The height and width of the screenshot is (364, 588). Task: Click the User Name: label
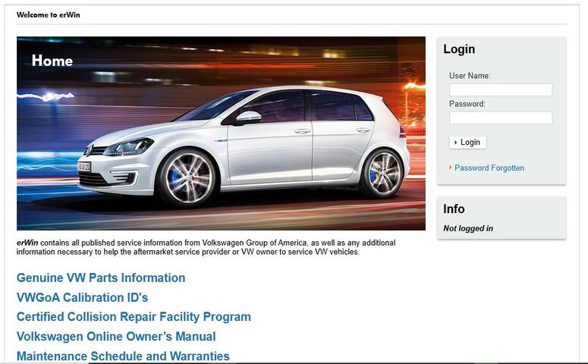(x=470, y=76)
